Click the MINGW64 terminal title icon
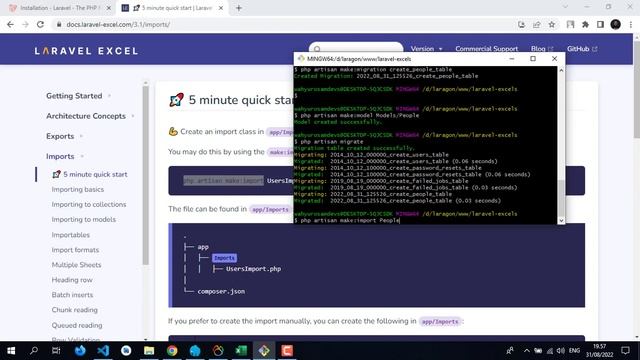640x360 pixels. pyautogui.click(x=301, y=59)
